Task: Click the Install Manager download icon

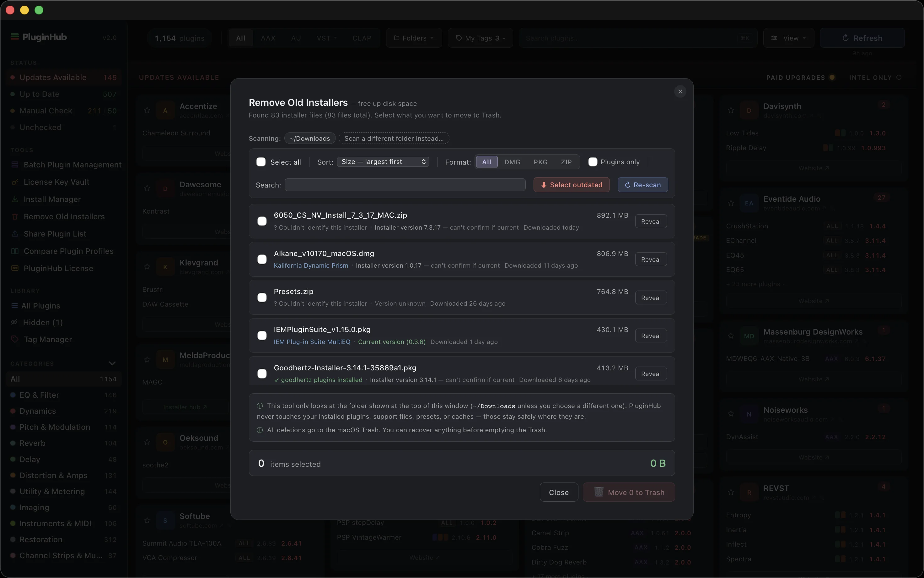Action: (15, 199)
